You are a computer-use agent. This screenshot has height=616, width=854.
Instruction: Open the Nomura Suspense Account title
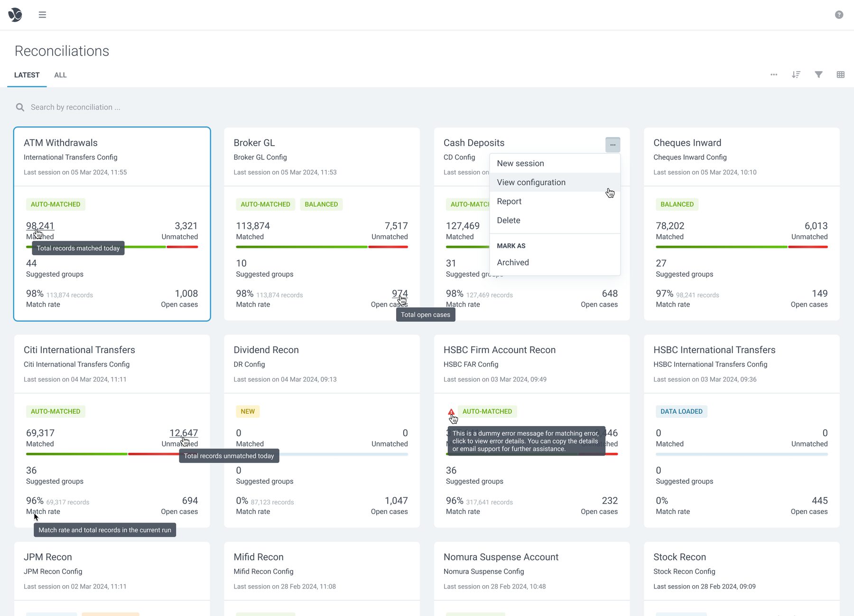click(x=501, y=557)
